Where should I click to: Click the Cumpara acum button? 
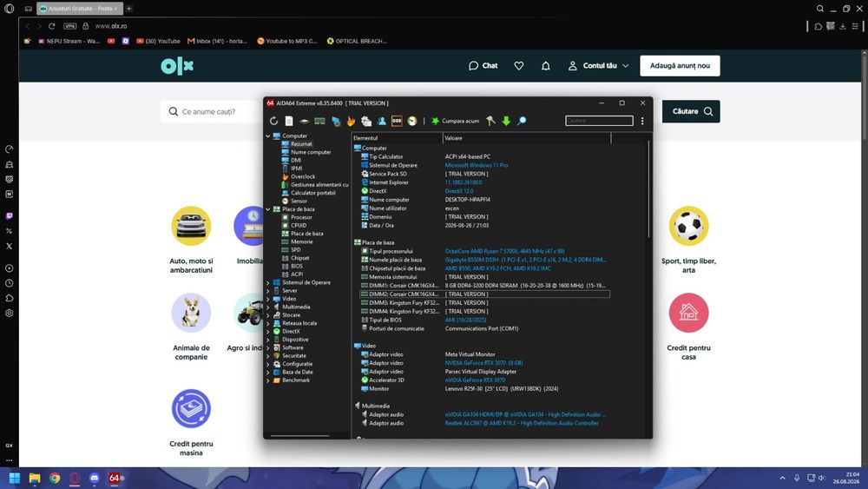point(455,121)
